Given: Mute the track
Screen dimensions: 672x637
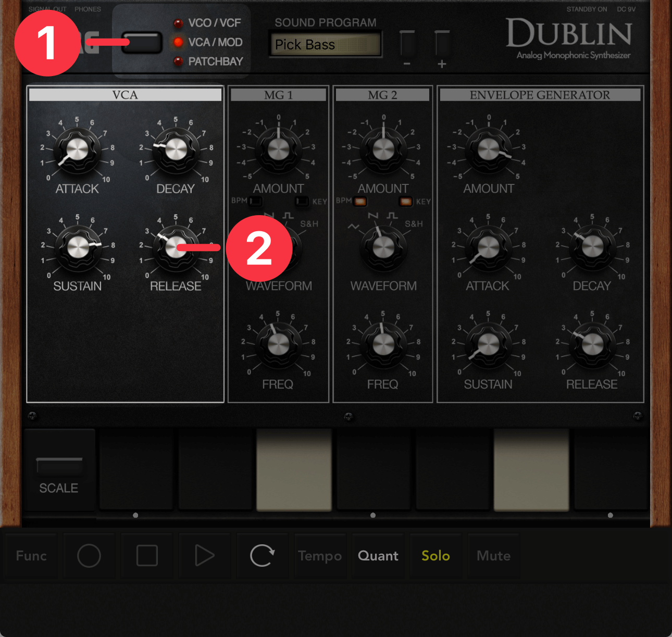Looking at the screenshot, I should click(x=493, y=556).
